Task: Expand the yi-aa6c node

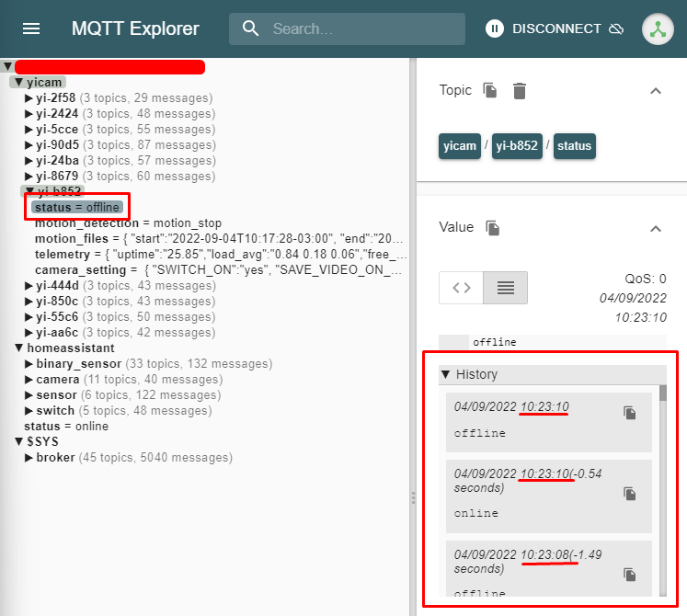Action: tap(29, 333)
